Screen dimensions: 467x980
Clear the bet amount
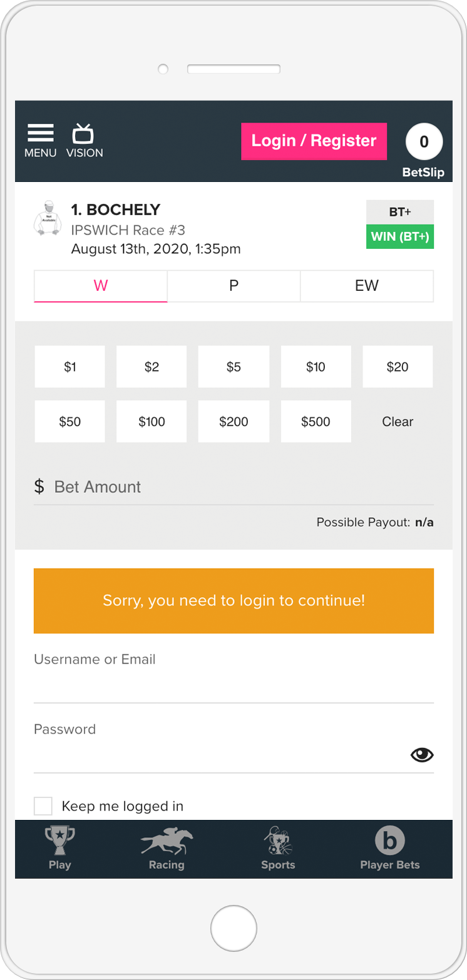[x=398, y=422]
